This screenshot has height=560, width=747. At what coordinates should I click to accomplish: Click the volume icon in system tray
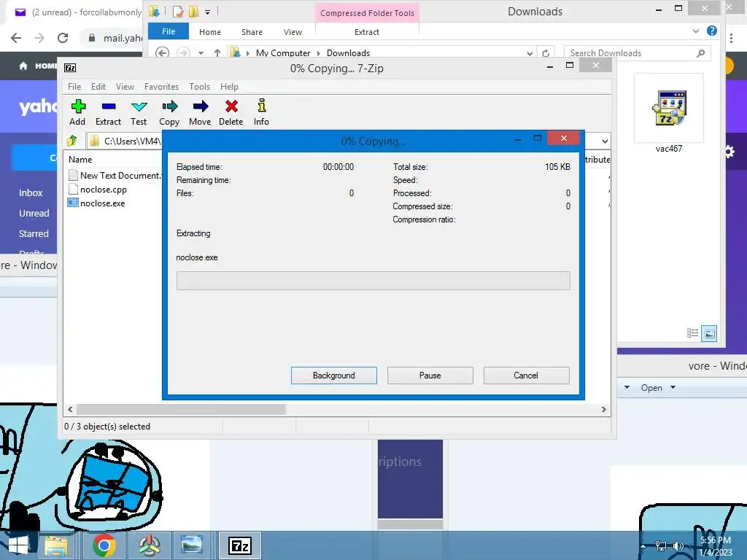tap(678, 545)
